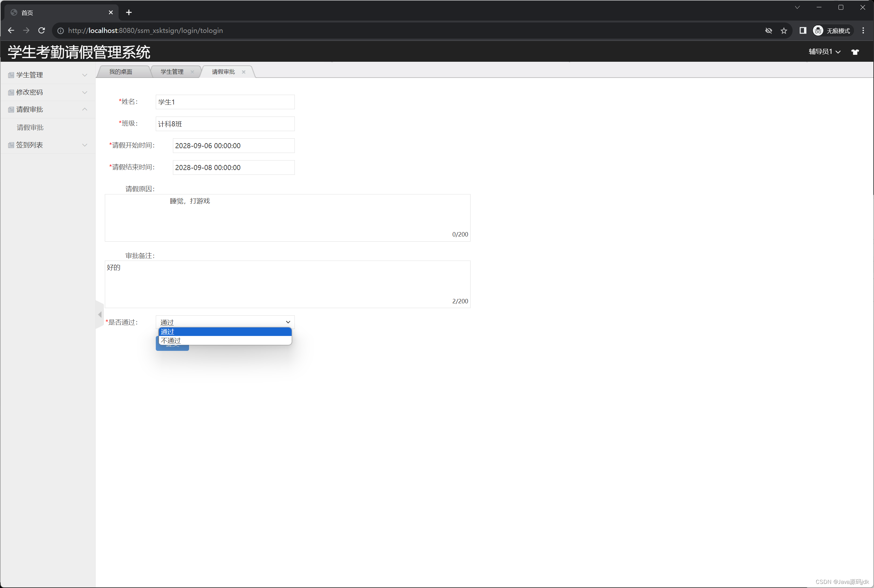874x588 pixels.
Task: Click the 学生考勤请假管理系统 title
Action: 79,52
